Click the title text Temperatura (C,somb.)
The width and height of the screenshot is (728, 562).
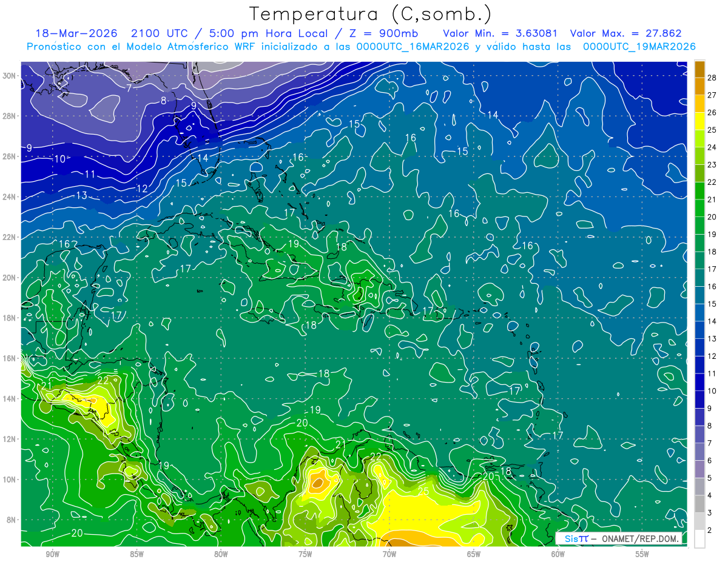[x=370, y=13]
